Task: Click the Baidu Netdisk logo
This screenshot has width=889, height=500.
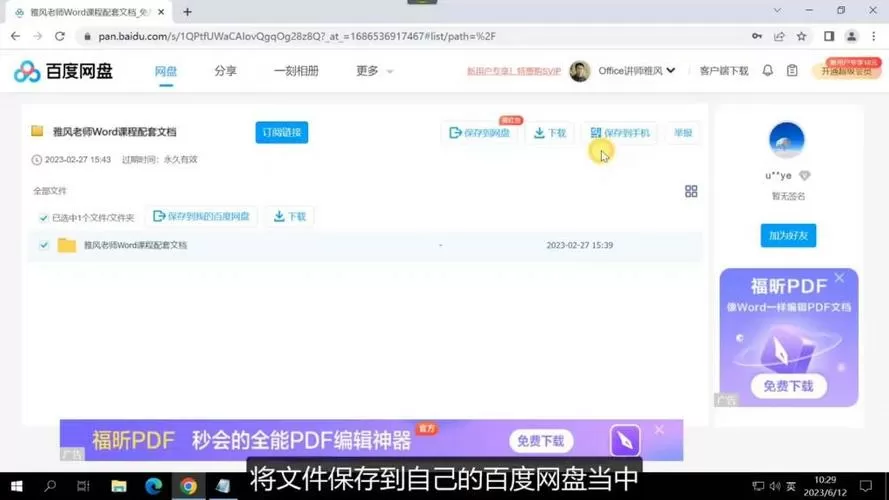Action: [x=64, y=71]
